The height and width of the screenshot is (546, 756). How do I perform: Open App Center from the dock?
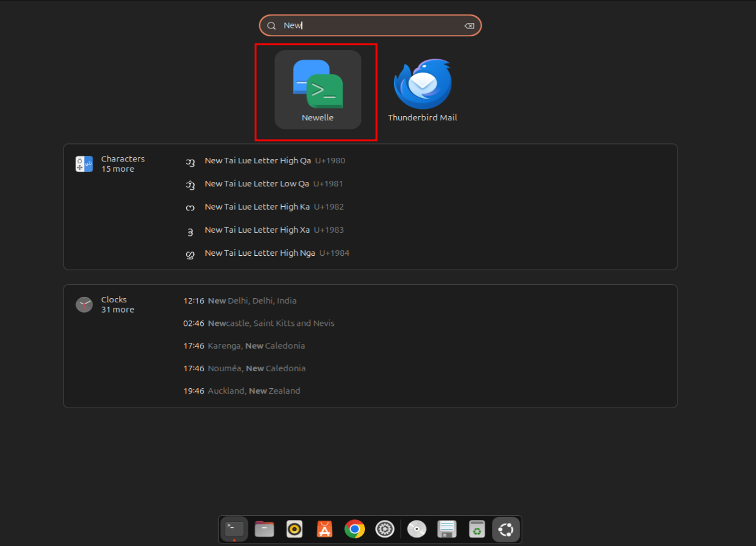point(325,529)
